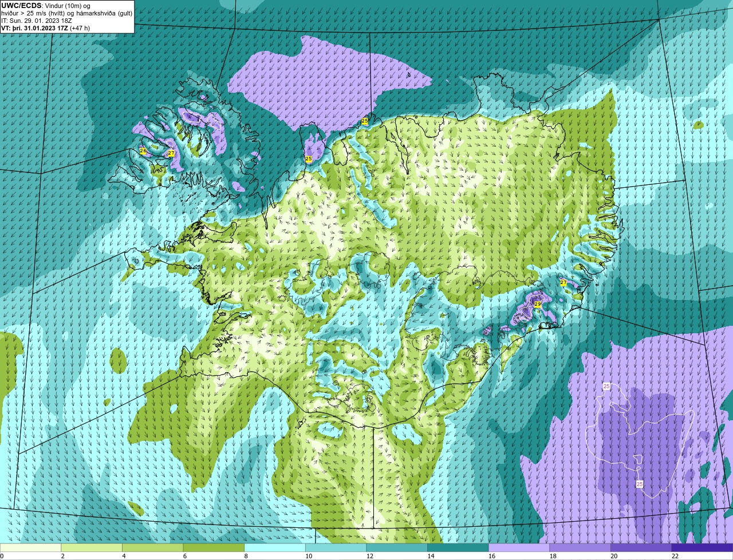733x560 pixels.
Task: Pick the 10–12 m/s light teal legend swatch
Action: pyautogui.click(x=336, y=547)
